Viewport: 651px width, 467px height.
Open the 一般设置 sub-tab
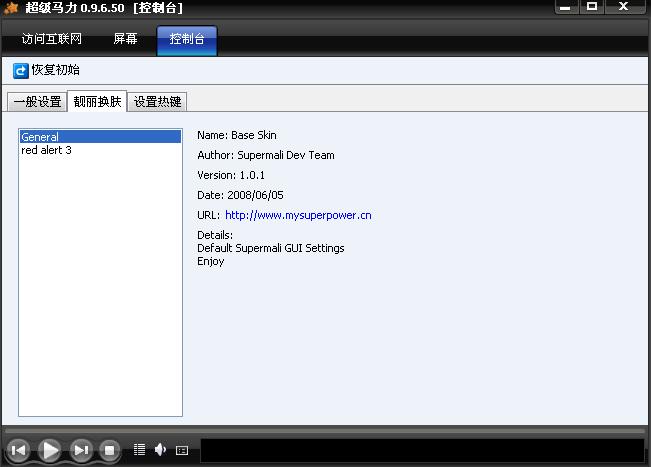pyautogui.click(x=37, y=102)
